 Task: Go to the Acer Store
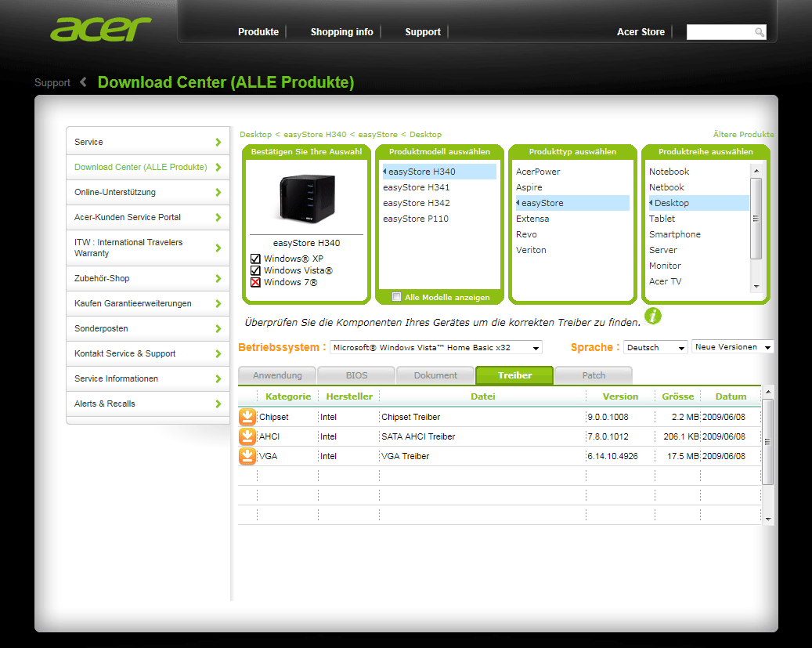coord(641,32)
